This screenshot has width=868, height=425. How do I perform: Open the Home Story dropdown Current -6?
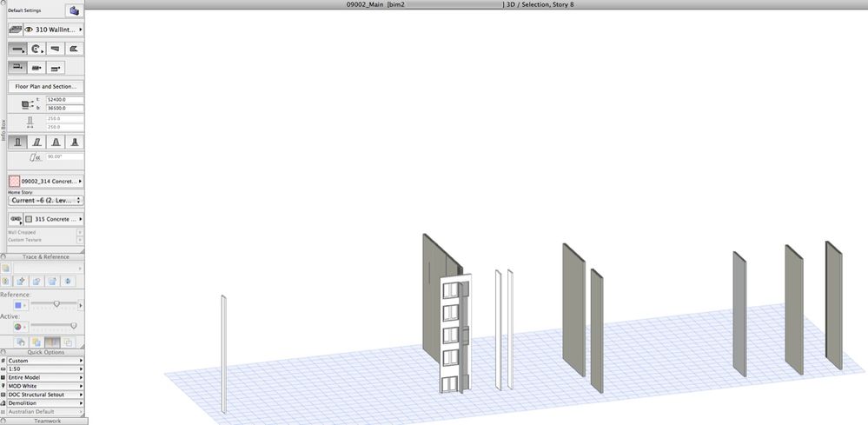(46, 200)
